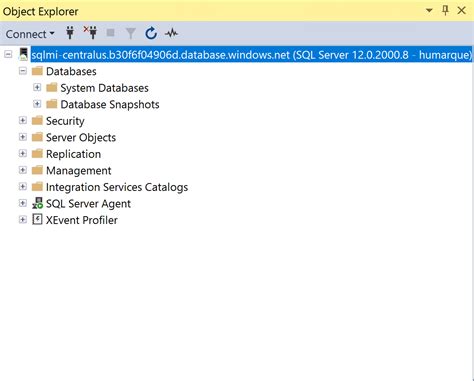The width and height of the screenshot is (474, 381).
Task: Click the Disconnect plug icon with red X
Action: pyautogui.click(x=90, y=33)
